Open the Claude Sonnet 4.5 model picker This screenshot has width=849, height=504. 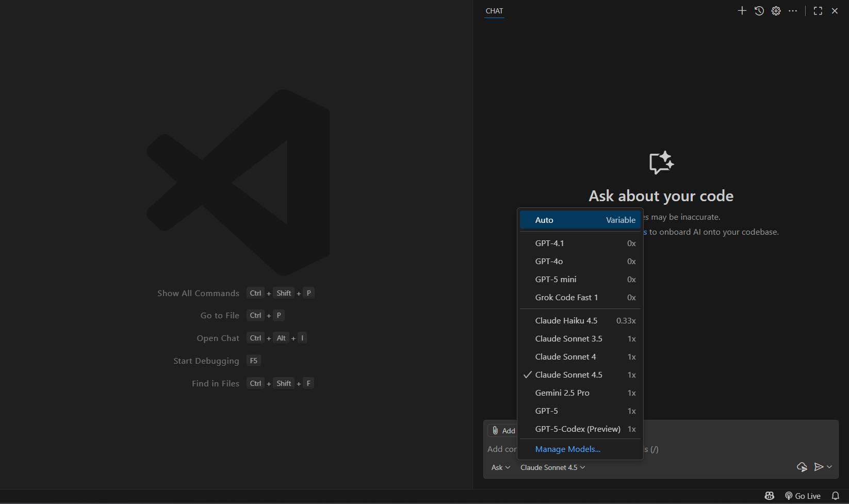[552, 467]
